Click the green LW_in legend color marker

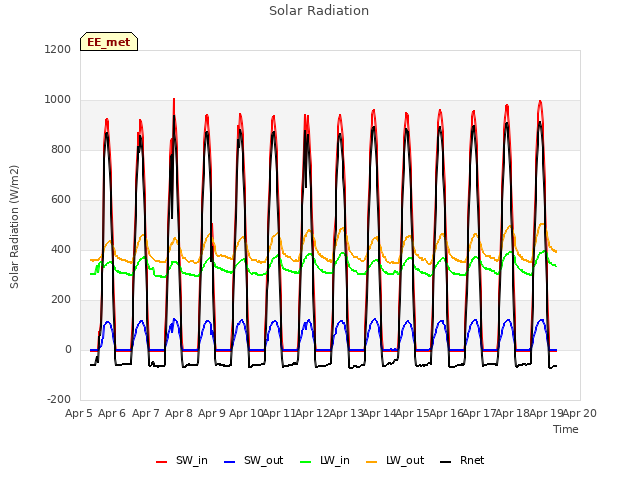[x=306, y=462]
